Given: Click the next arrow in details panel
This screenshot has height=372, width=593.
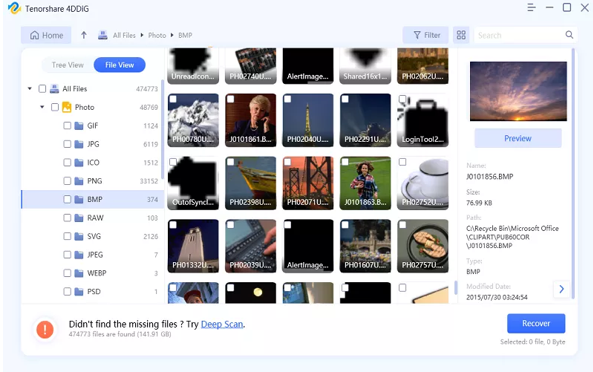Looking at the screenshot, I should point(561,289).
